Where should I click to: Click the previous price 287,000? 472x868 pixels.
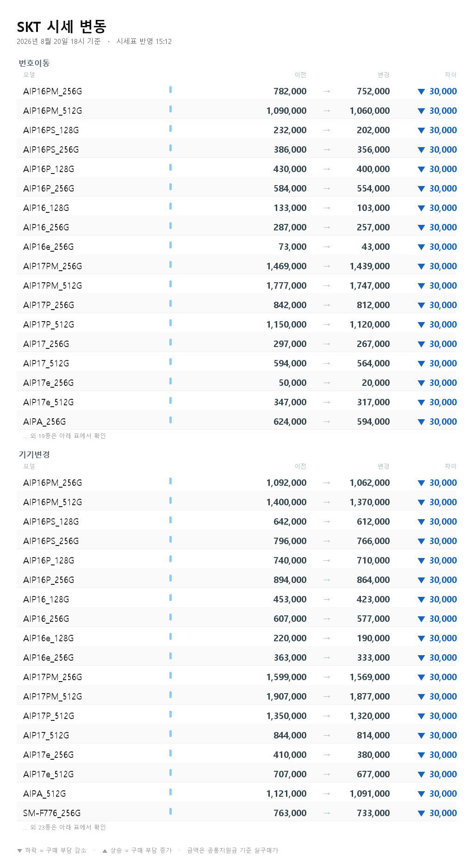pos(290,228)
